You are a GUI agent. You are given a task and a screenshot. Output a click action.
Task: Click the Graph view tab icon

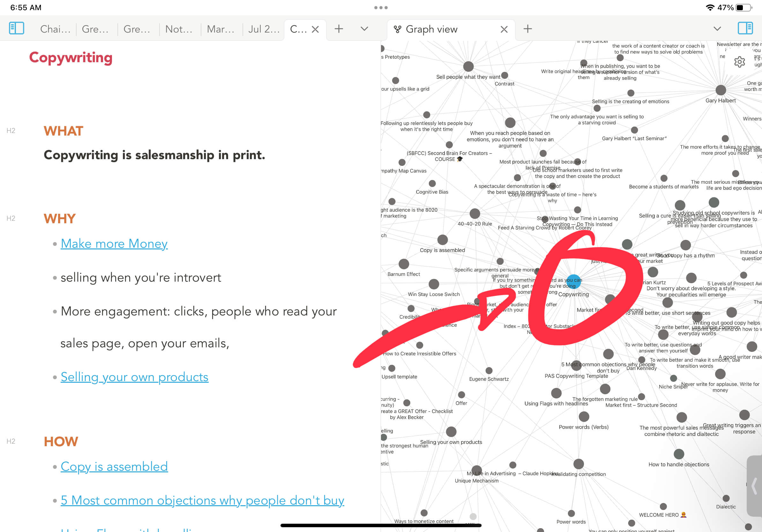(x=397, y=29)
